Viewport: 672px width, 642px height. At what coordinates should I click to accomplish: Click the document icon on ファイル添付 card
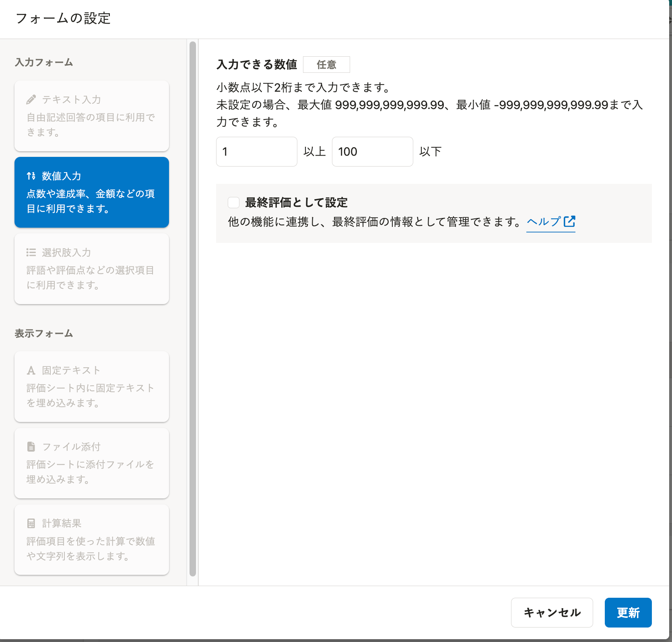(x=31, y=447)
